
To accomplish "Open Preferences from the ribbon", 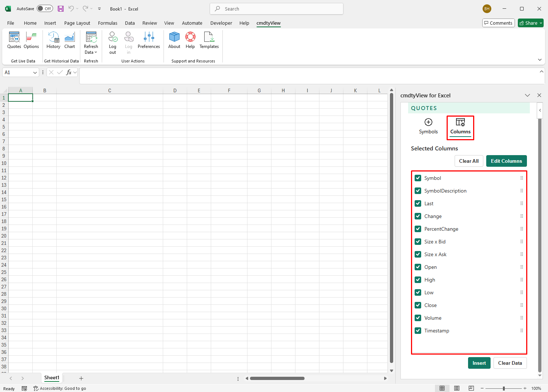I will tap(149, 40).
